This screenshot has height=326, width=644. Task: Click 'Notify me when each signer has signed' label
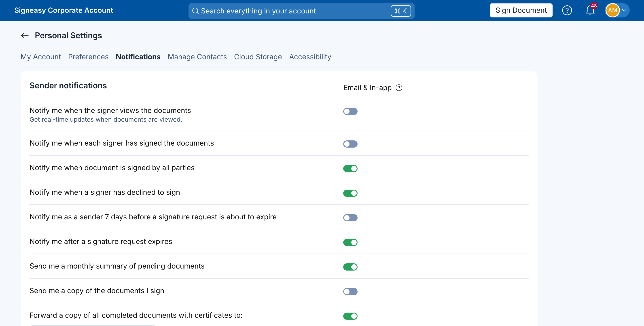tap(122, 143)
